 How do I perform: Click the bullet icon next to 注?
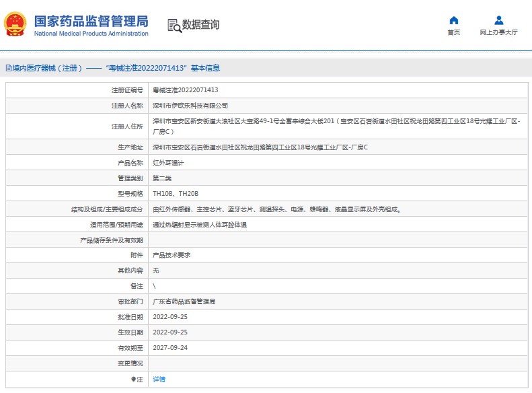pyautogui.click(x=134, y=379)
